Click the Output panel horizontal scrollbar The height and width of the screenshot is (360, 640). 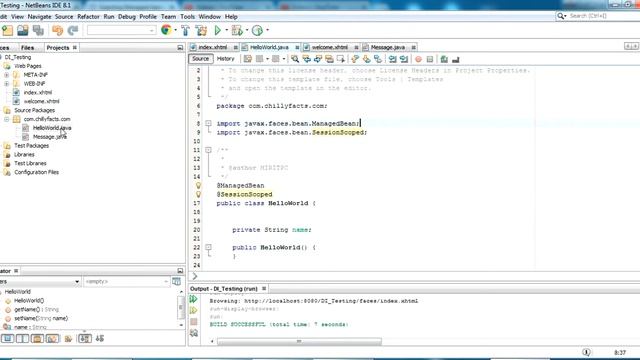[299, 341]
